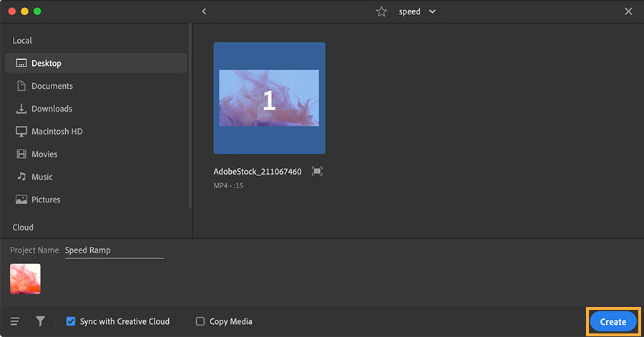Image resolution: width=644 pixels, height=337 pixels.
Task: Click the Macintosh HD computer icon
Action: pyautogui.click(x=21, y=132)
